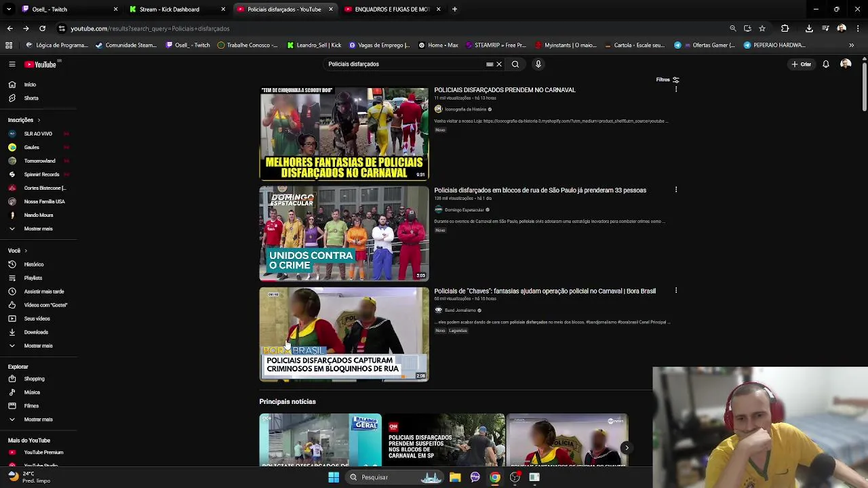
Task: Expand Mostrar mais under subscriptions
Action: (x=38, y=228)
